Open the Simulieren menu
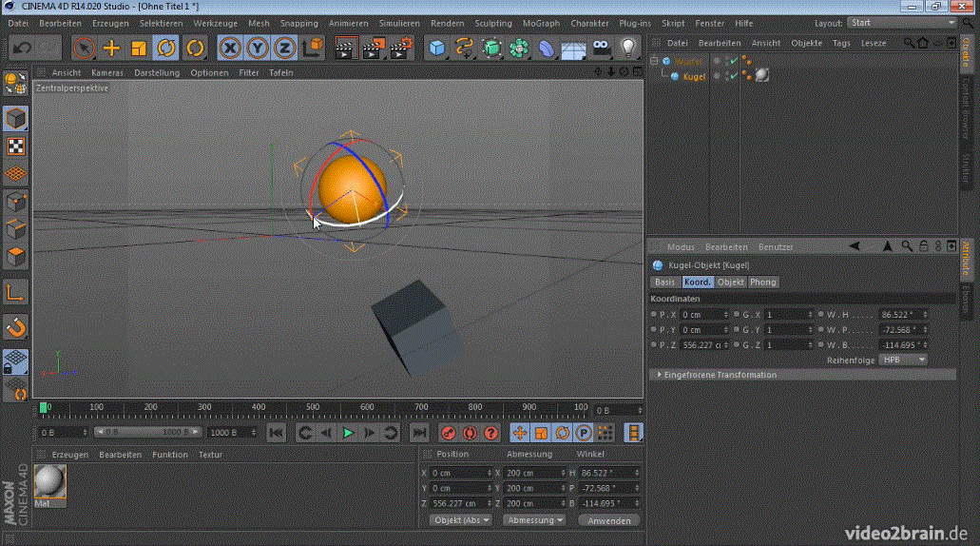Screen dimensions: 980x546 399,23
